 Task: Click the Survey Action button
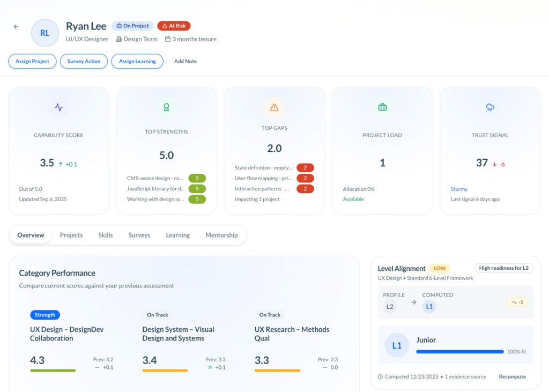click(x=84, y=61)
